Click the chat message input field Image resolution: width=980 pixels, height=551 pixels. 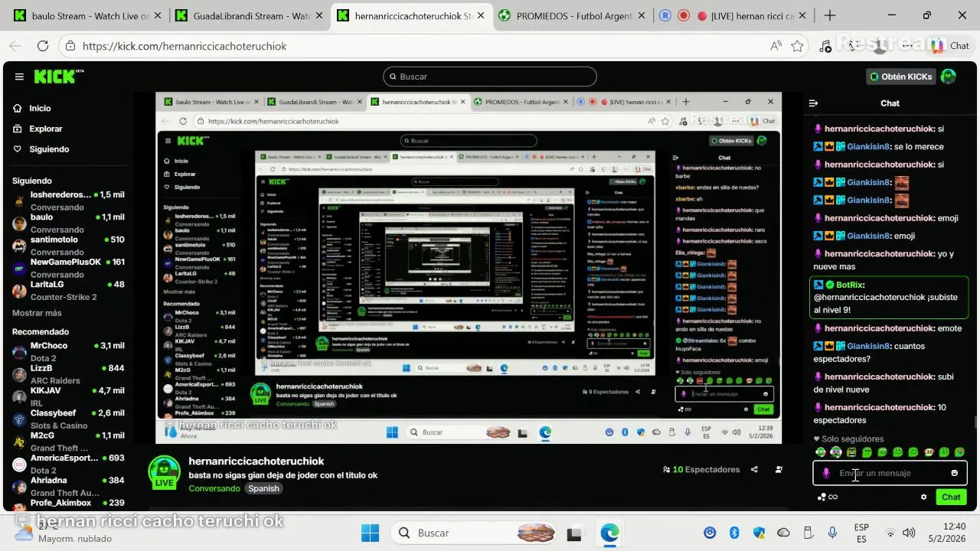pos(890,473)
